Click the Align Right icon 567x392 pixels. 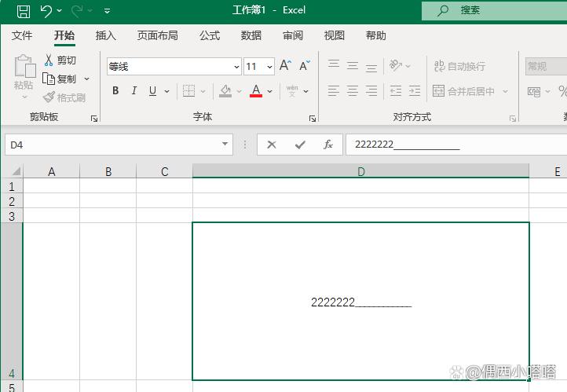tap(371, 91)
